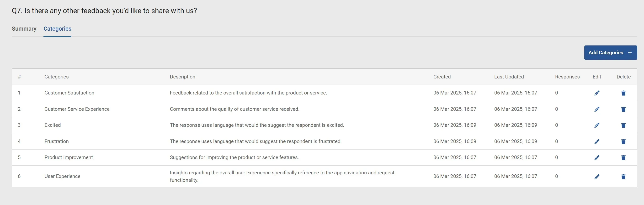
Task: Switch to the Summary tab
Action: coord(24,29)
